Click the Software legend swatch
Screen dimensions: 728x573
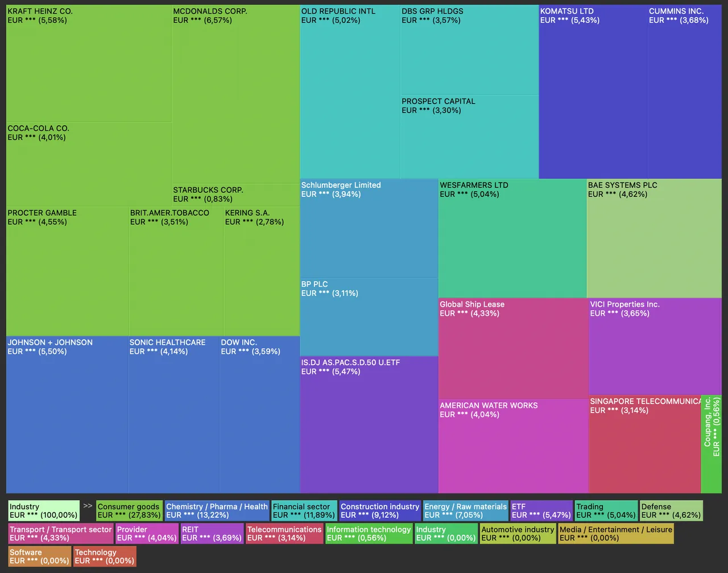coord(39,556)
